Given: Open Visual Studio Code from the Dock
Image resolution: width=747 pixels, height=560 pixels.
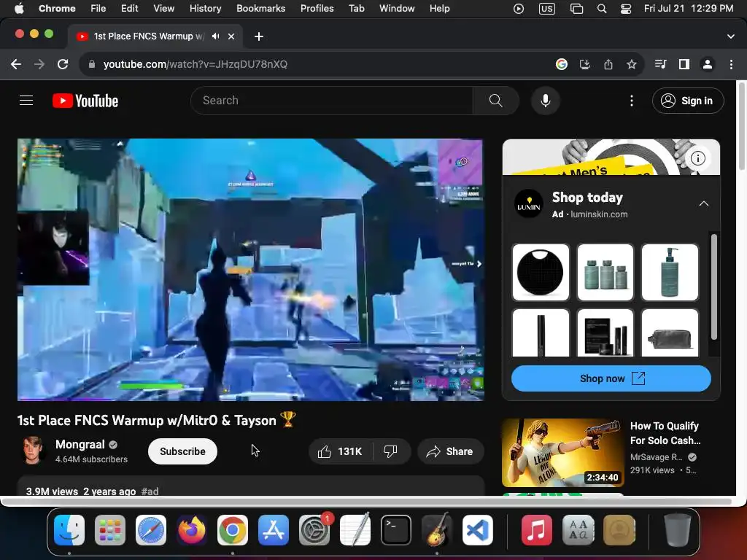Looking at the screenshot, I should pos(477,530).
